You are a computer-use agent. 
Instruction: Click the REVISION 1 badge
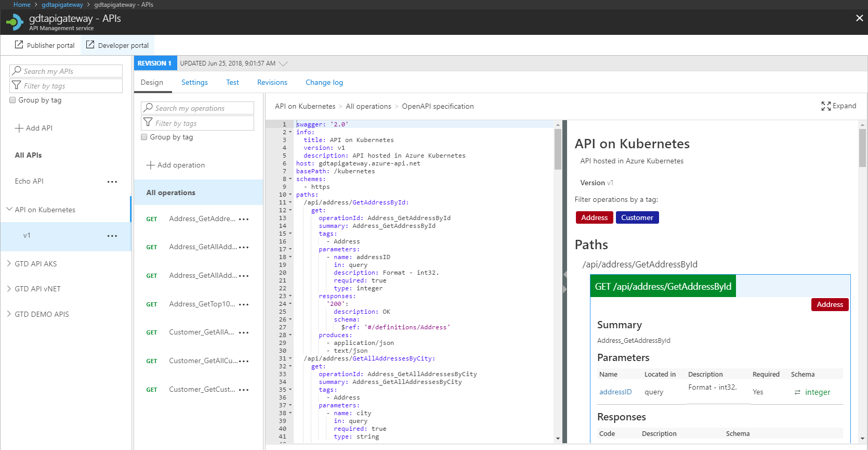pyautogui.click(x=155, y=63)
